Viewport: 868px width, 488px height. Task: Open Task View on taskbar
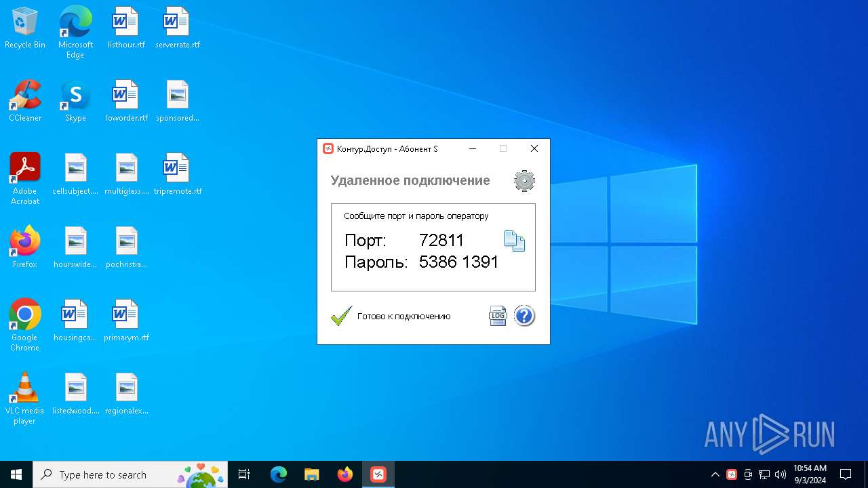click(x=244, y=474)
